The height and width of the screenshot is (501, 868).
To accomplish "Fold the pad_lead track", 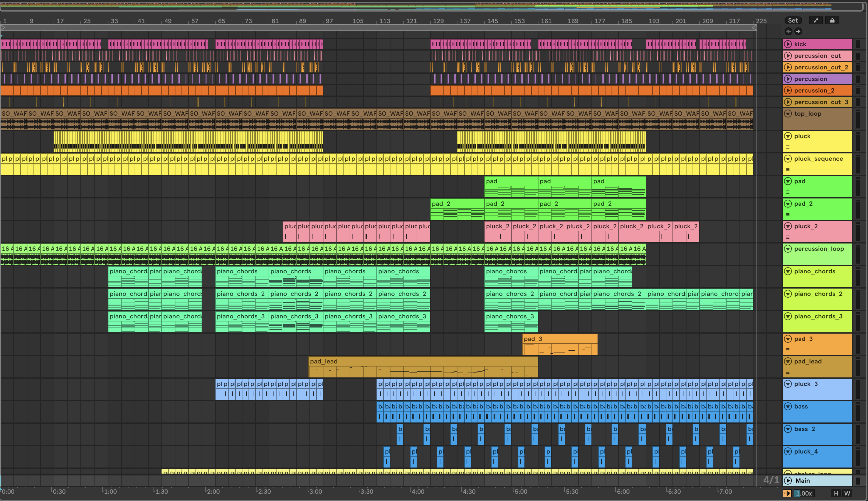I will [788, 361].
